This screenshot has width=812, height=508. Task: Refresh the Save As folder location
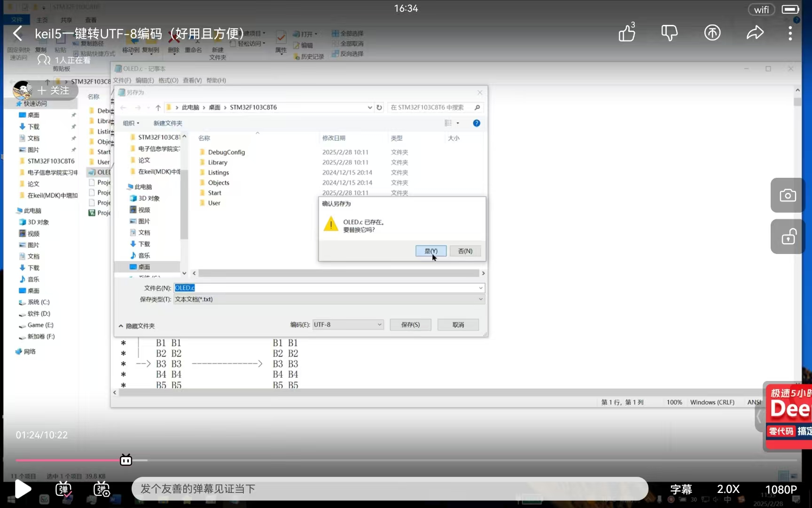379,107
